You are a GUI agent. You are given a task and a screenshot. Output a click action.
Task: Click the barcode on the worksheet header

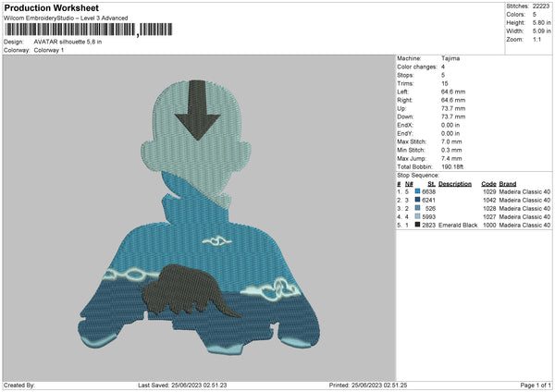pos(88,30)
